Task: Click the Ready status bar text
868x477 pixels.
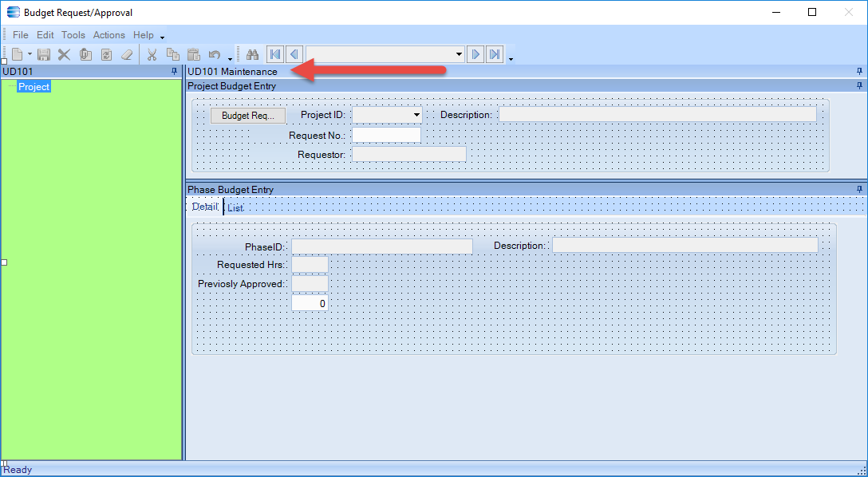Action: pos(18,470)
